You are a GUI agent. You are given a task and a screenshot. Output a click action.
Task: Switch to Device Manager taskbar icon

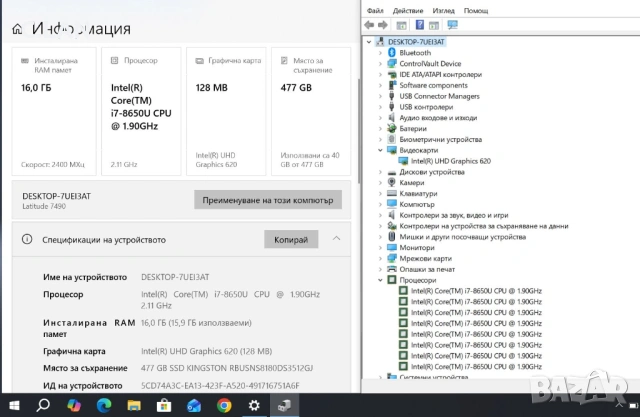pyautogui.click(x=284, y=405)
